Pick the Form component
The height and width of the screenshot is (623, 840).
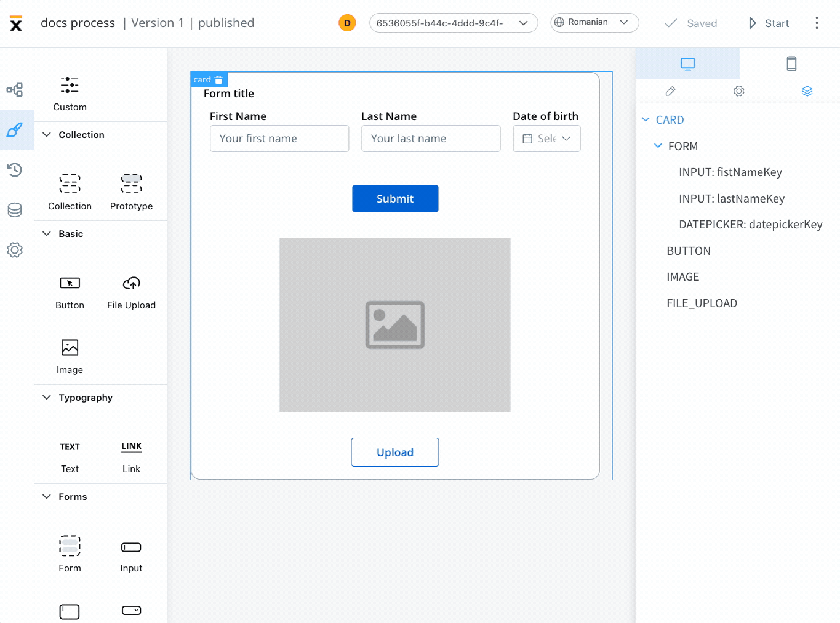70,554
